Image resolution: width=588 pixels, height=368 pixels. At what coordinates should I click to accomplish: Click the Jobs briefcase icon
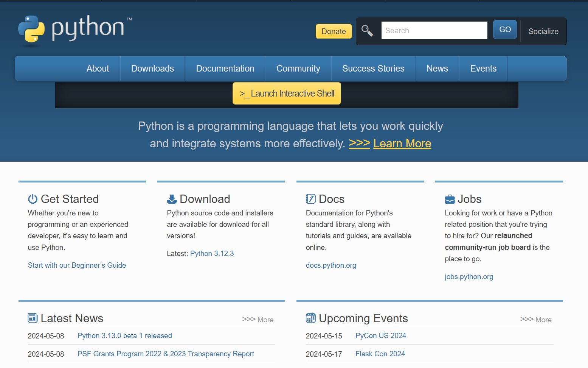click(449, 198)
